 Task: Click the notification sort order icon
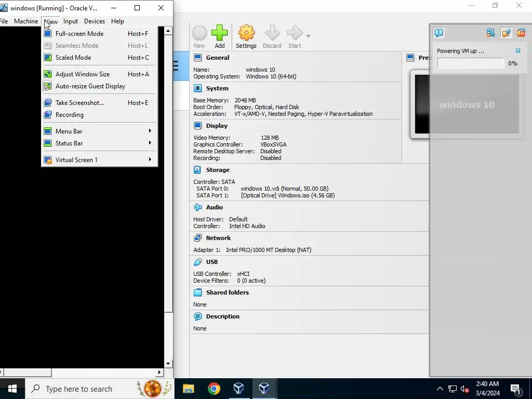coord(490,33)
